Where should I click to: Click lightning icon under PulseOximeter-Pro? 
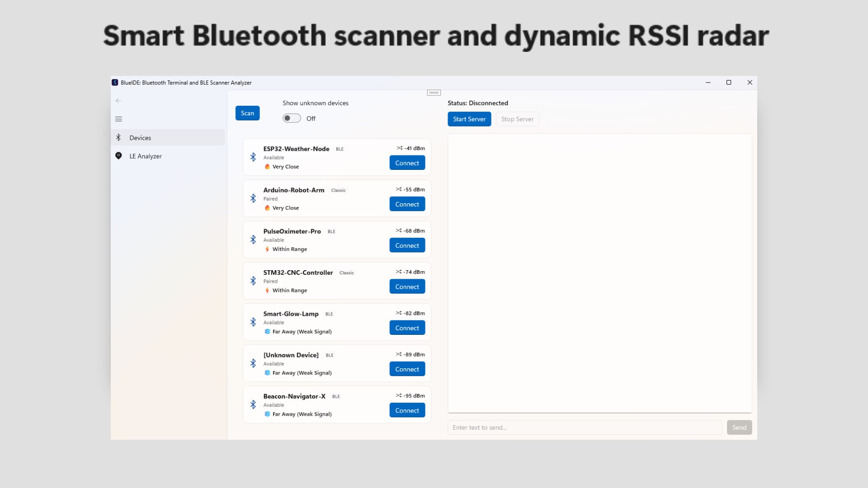tap(267, 249)
